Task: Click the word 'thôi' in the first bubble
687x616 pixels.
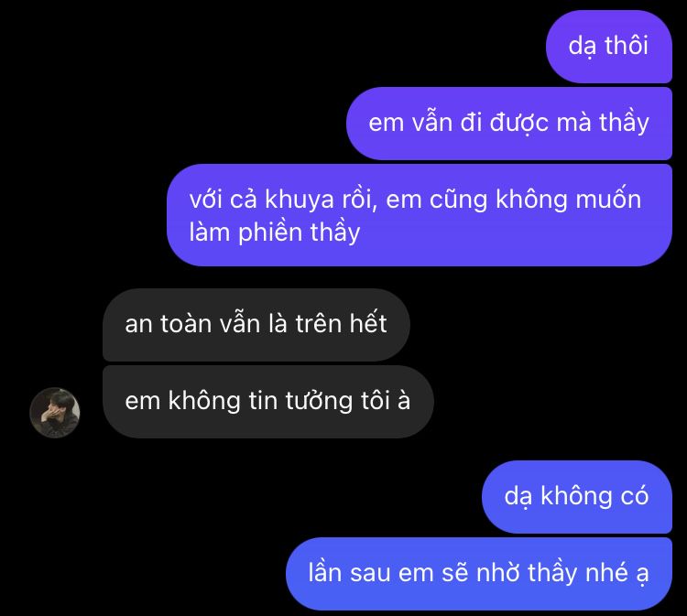Action: point(627,46)
